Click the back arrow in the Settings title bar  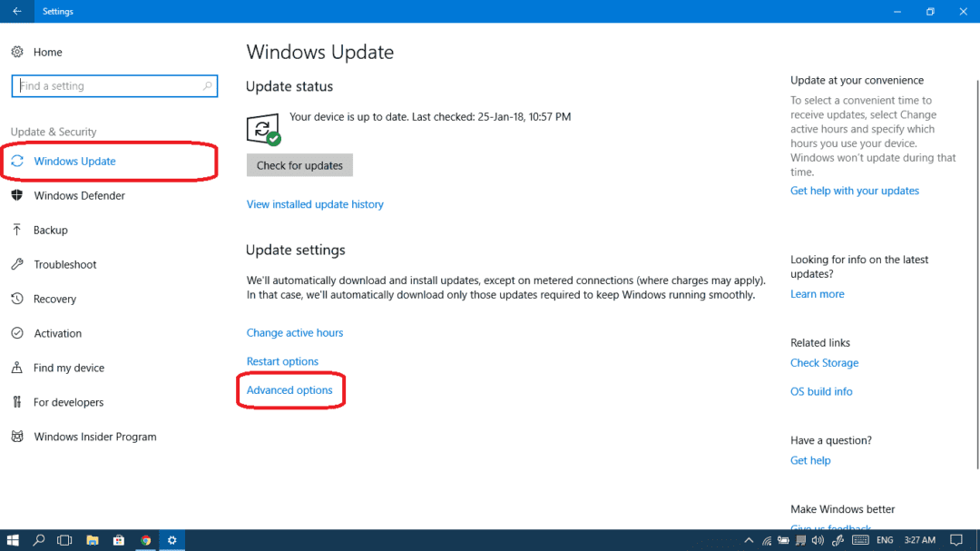pos(17,11)
